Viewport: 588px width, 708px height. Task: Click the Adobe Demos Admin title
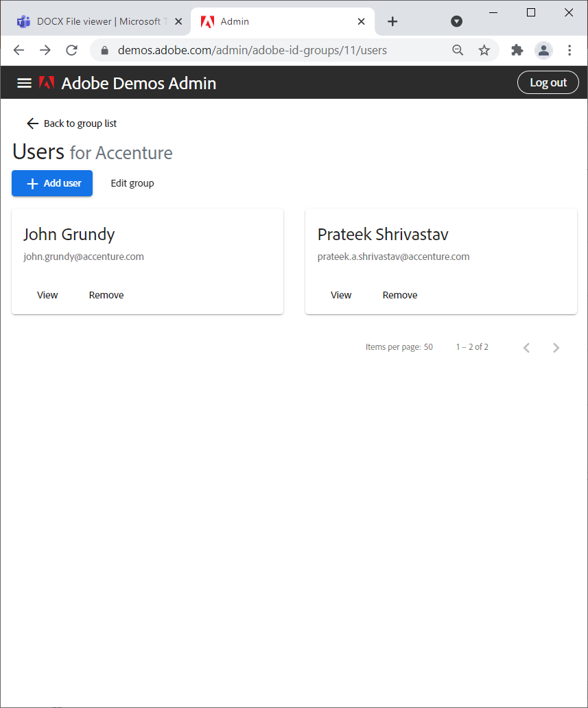pyautogui.click(x=139, y=83)
